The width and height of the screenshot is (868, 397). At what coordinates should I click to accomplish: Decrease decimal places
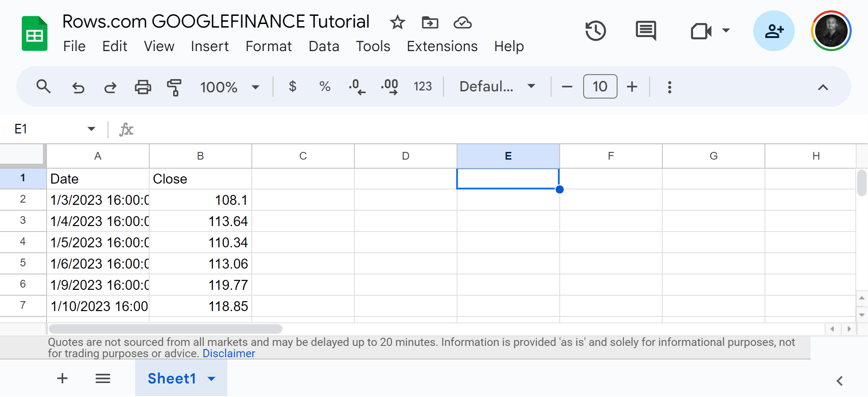click(x=357, y=87)
